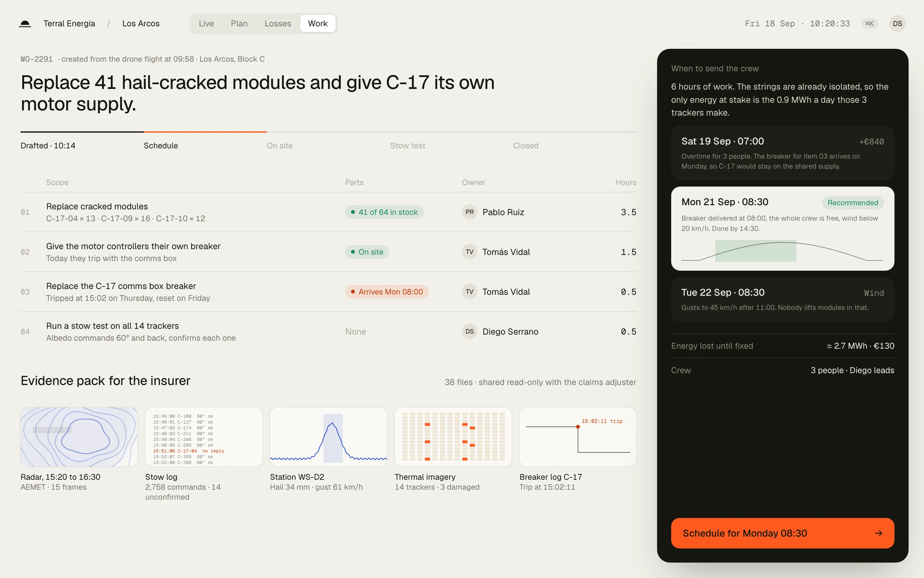Click the Schedule stage marker
This screenshot has height=578, width=924.
[161, 146]
